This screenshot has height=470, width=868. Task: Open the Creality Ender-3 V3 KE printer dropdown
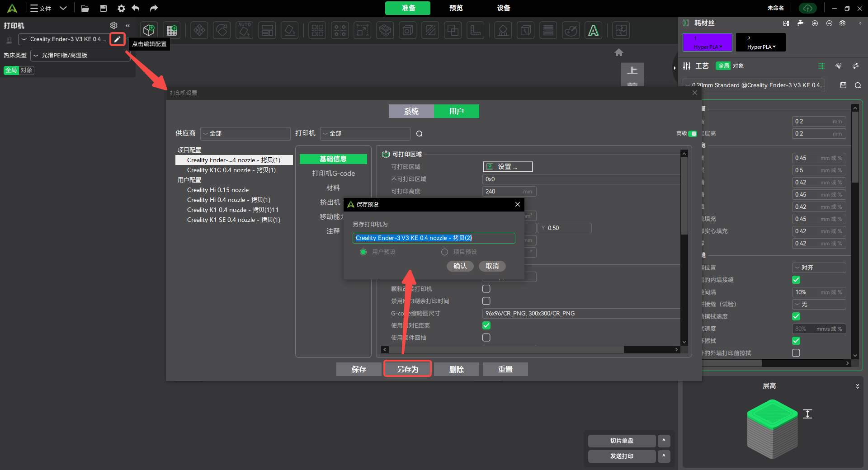pyautogui.click(x=64, y=39)
